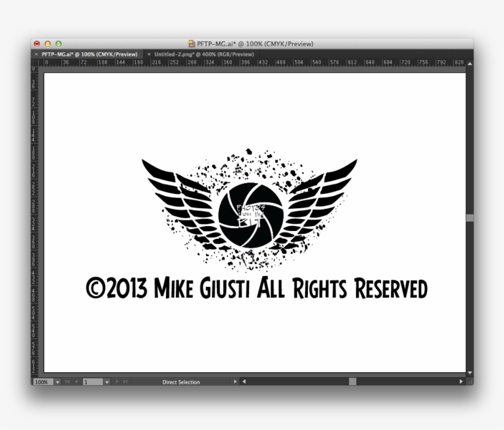504x430 pixels.
Task: Jump to the last artboard icon
Action: (x=125, y=382)
